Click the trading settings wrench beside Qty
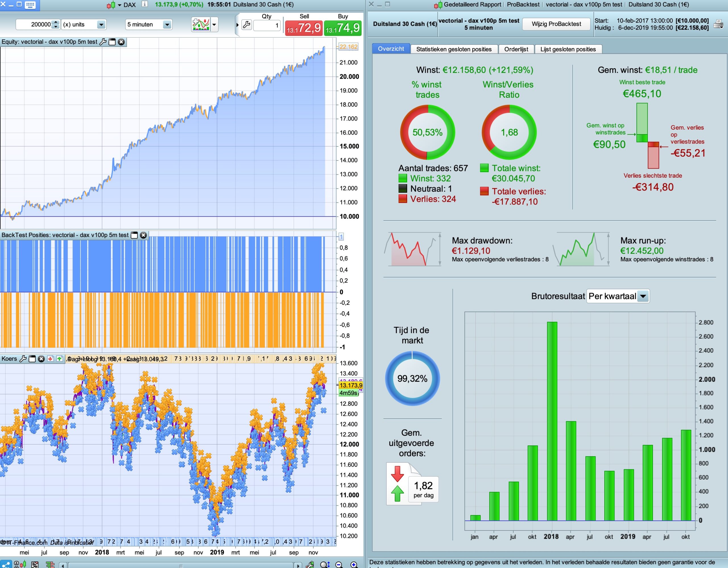Viewport: 728px width, 568px height. pyautogui.click(x=247, y=25)
